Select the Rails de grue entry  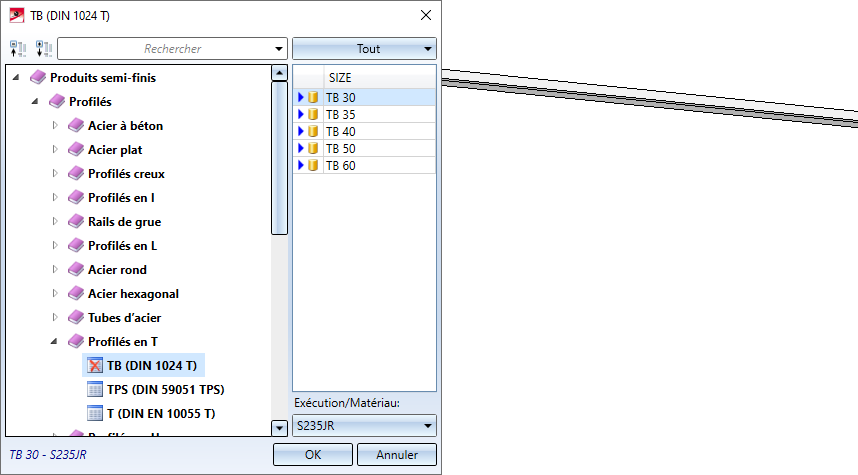pyautogui.click(x=124, y=222)
